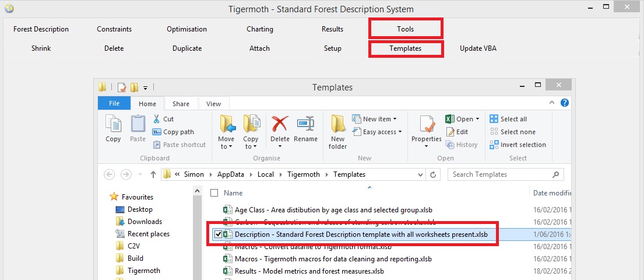Click Copy path in the ribbon
The image size is (644, 280).
pyautogui.click(x=173, y=132)
